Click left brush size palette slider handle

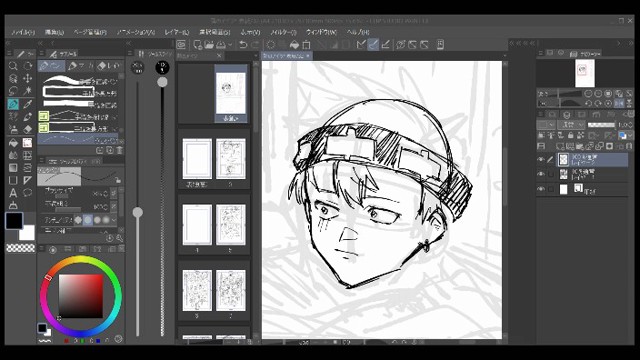[138, 212]
